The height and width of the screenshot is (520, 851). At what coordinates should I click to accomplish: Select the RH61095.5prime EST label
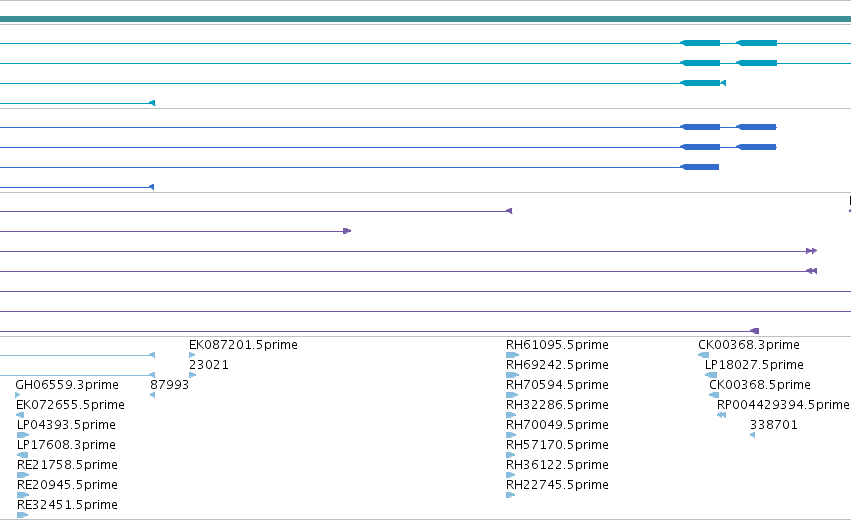tap(557, 345)
